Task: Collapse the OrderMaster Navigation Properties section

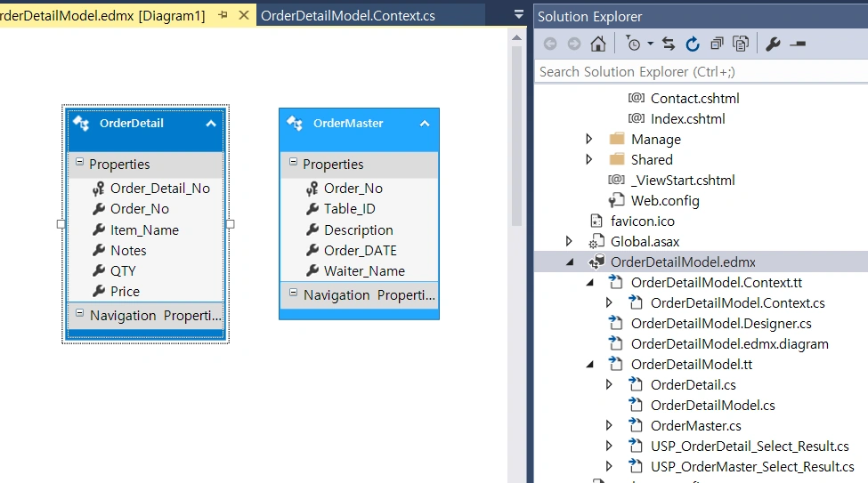Action: pyautogui.click(x=294, y=293)
